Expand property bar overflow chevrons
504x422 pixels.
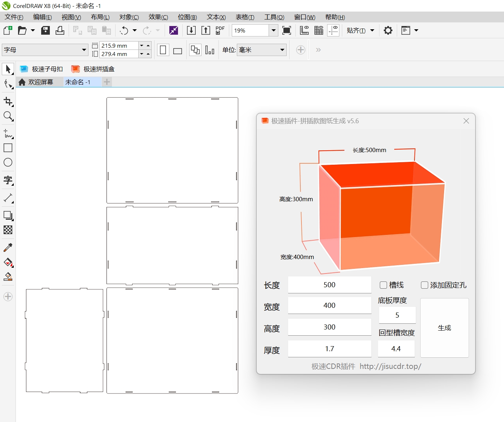(x=318, y=50)
